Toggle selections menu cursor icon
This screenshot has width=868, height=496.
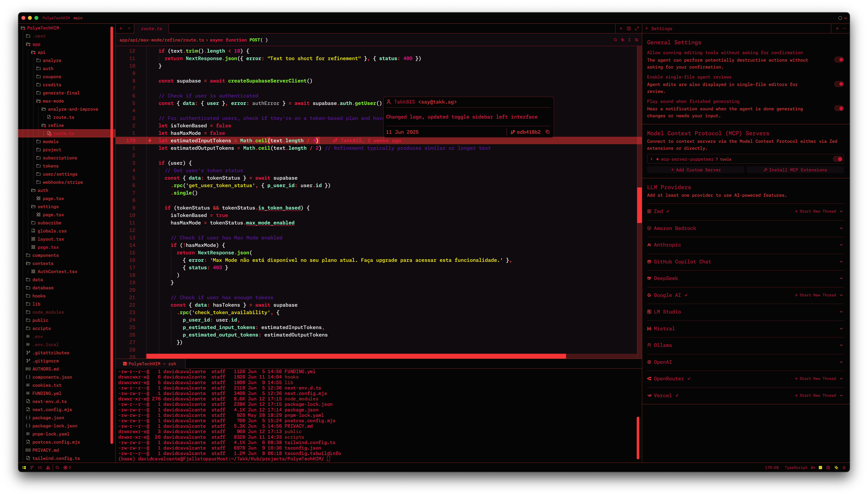tap(629, 40)
